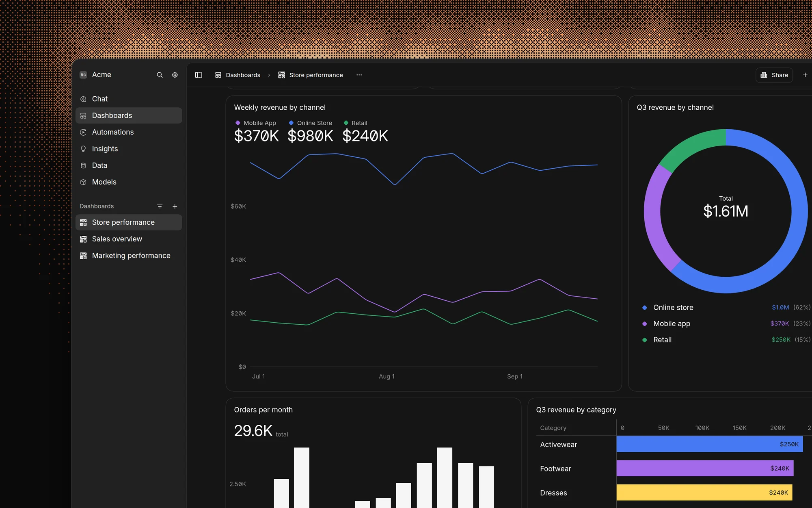The width and height of the screenshot is (812, 508).
Task: Open settings via the gear icon
Action: coord(175,75)
